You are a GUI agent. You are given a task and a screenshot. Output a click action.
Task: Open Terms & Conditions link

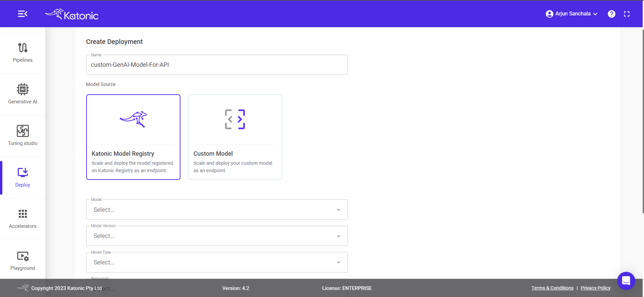point(552,288)
